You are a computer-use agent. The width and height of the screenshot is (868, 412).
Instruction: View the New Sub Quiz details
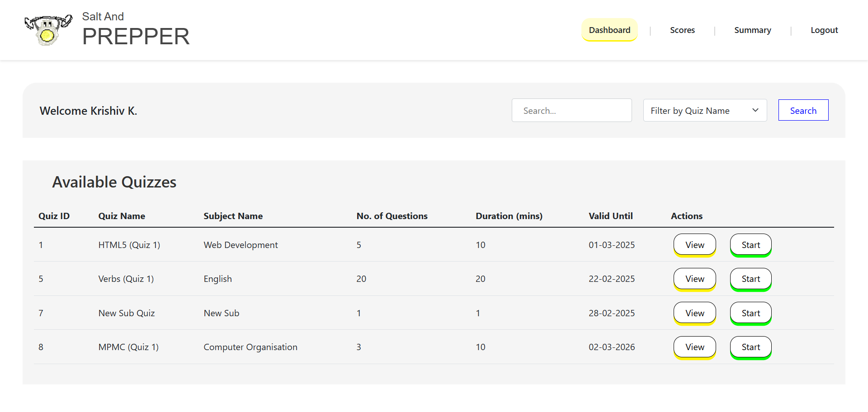tap(694, 313)
